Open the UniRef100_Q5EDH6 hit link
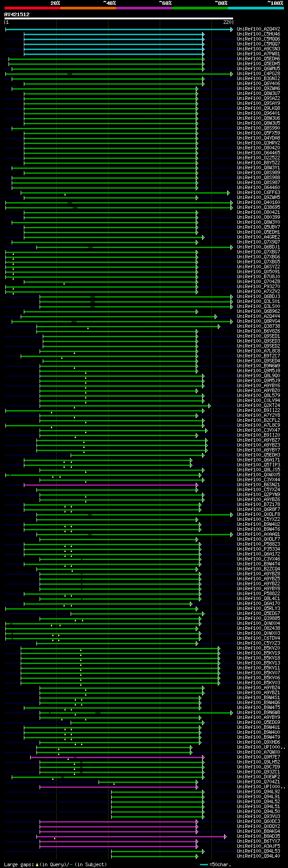The height and width of the screenshot is (868, 288). click(x=258, y=59)
